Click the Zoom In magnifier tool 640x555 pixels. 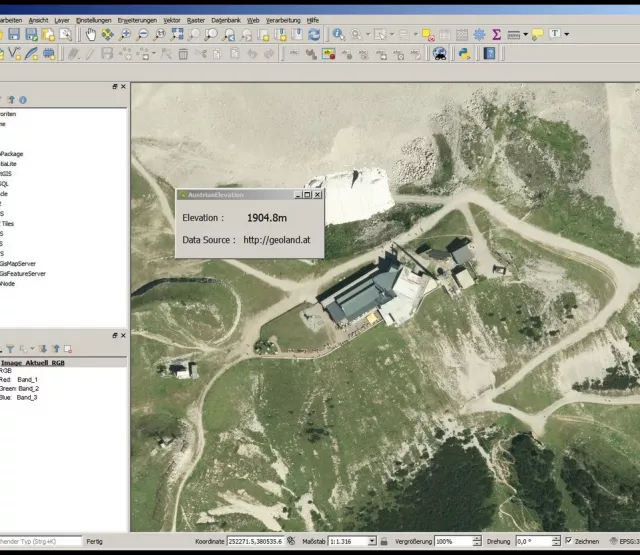126,34
